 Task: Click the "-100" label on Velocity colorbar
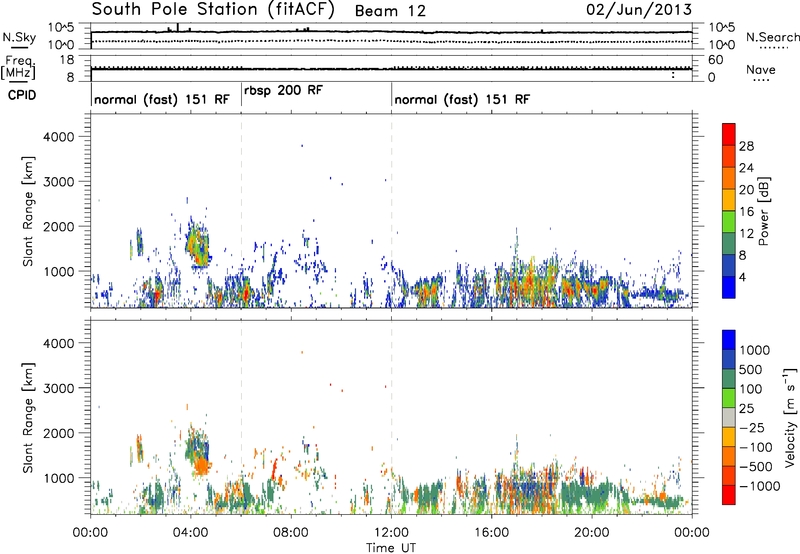[755, 447]
